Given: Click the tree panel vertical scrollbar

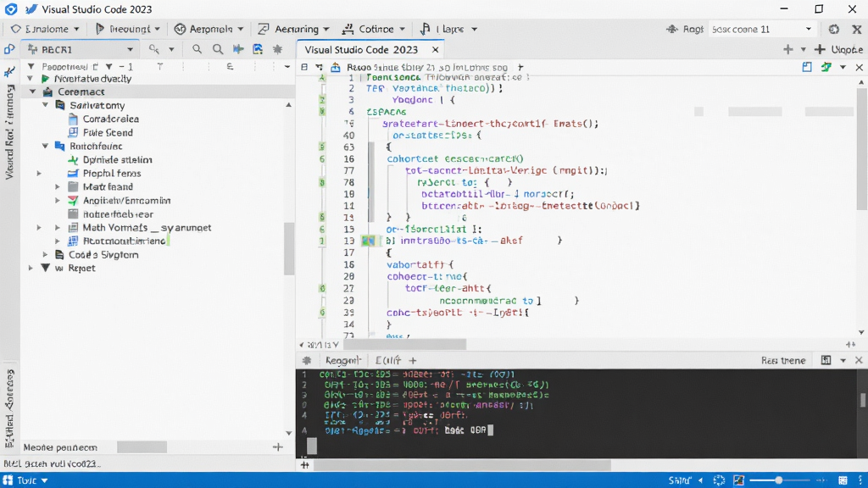Looking at the screenshot, I should coord(289,248).
